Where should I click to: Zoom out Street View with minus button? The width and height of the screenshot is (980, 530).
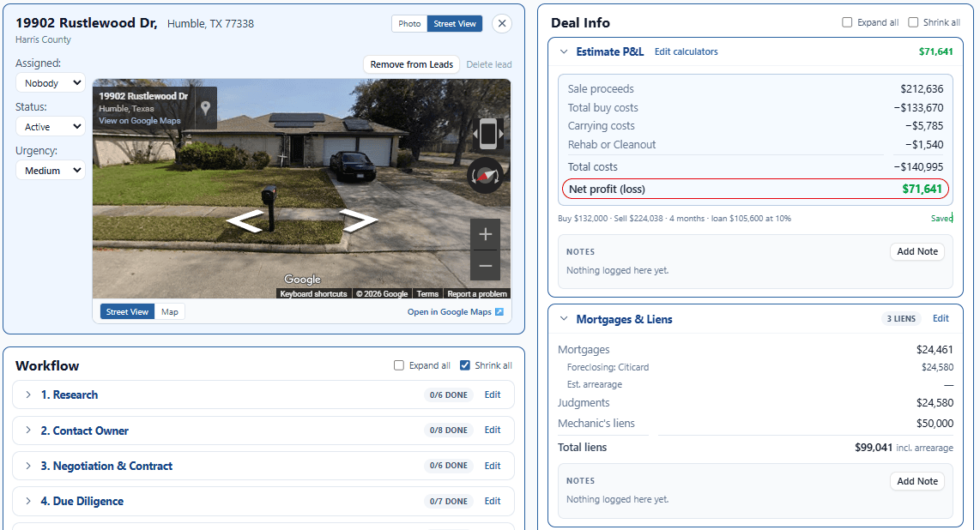tap(486, 265)
